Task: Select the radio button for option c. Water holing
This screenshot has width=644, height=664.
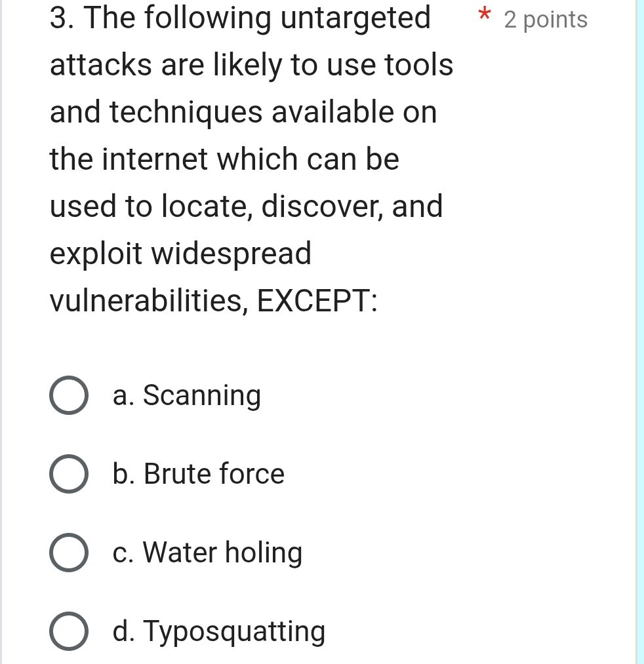Action: (x=68, y=553)
